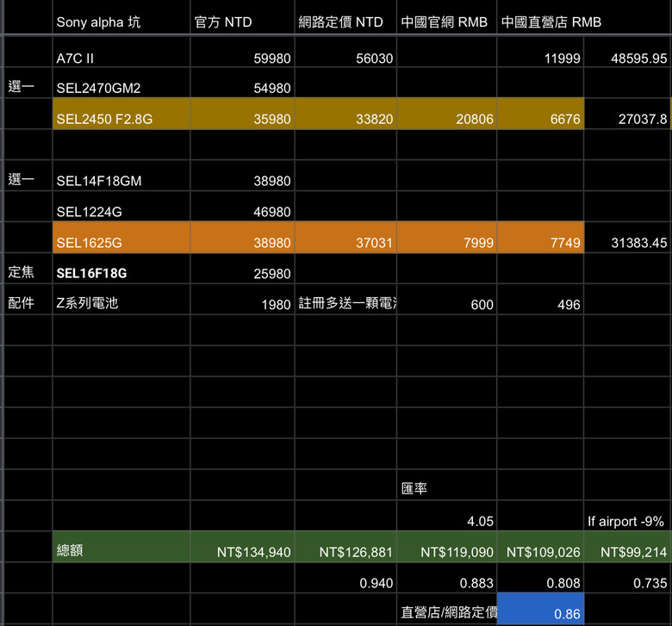This screenshot has width=672, height=626.
Task: Select the 56030 price cell
Action: point(345,52)
